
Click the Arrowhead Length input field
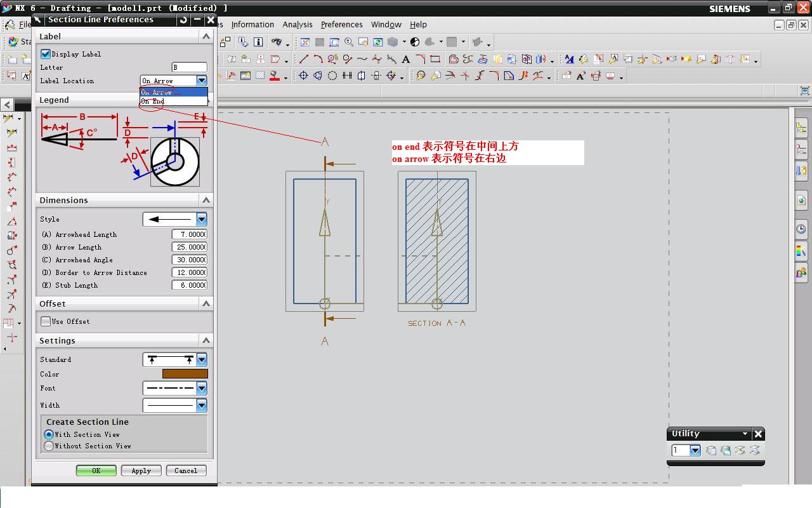pyautogui.click(x=189, y=234)
